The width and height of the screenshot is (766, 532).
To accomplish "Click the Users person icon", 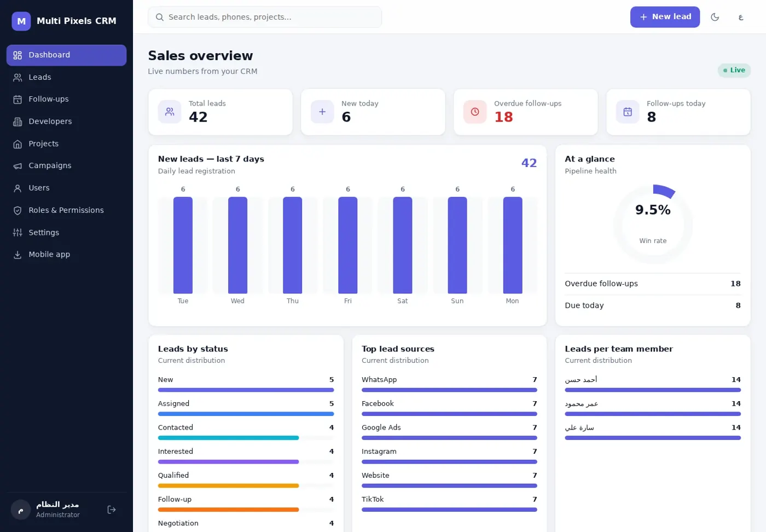I will point(18,188).
